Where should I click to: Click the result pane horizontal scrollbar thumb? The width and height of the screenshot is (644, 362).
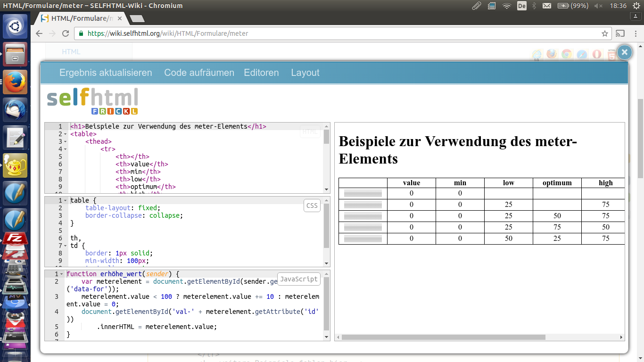coord(443,337)
